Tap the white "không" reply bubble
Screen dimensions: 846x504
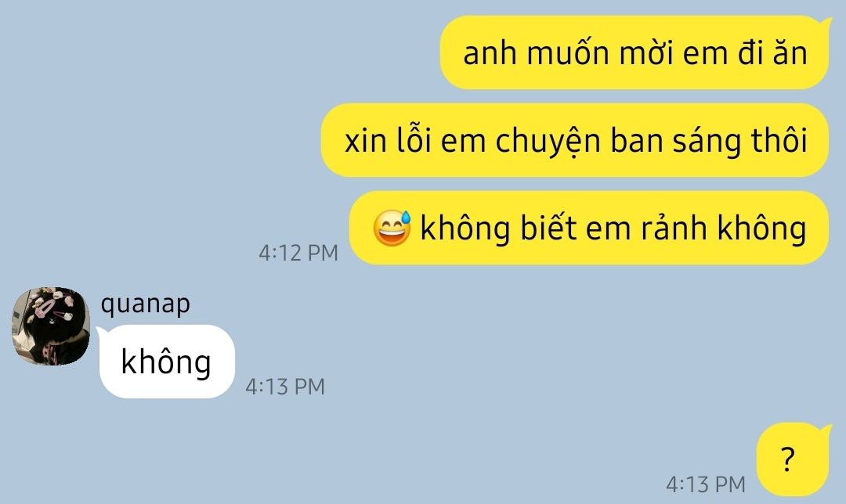click(167, 362)
